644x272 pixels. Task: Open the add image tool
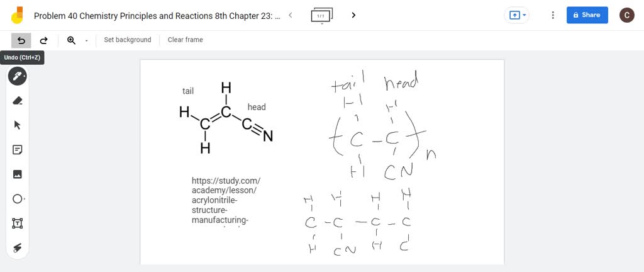pos(17,174)
